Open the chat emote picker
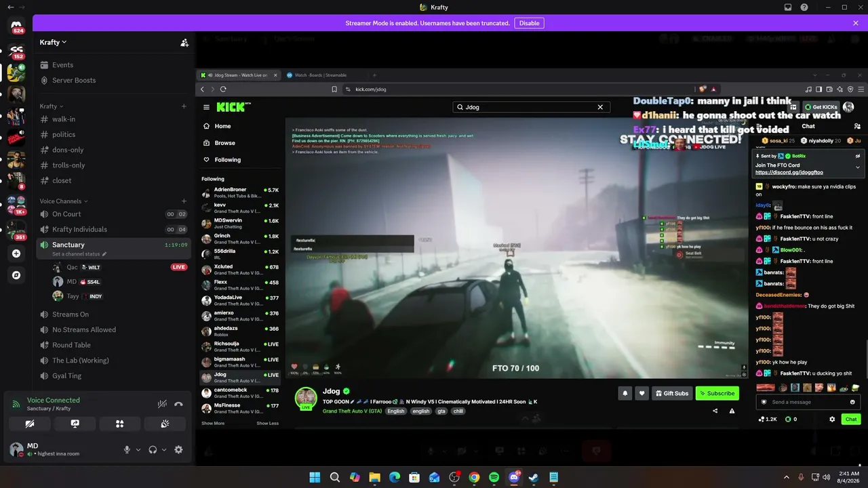 (852, 402)
